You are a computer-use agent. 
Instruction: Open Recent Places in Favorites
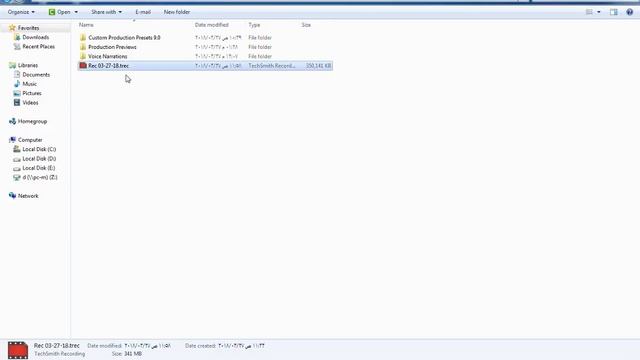38,47
